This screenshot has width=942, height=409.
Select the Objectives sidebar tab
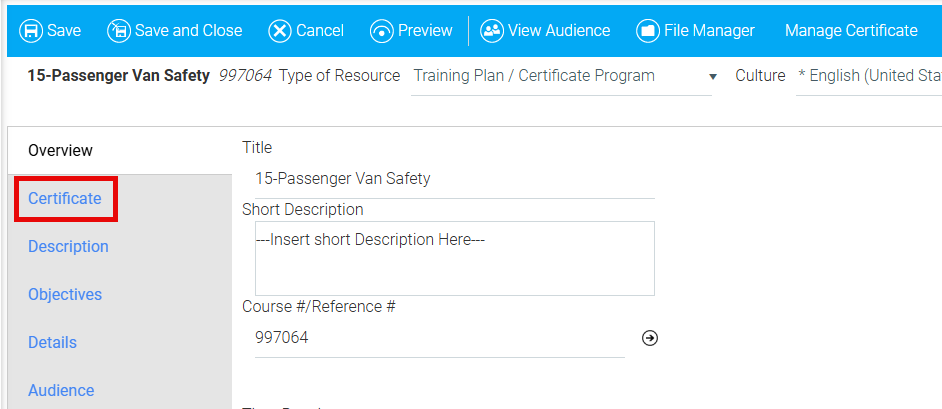[65, 295]
